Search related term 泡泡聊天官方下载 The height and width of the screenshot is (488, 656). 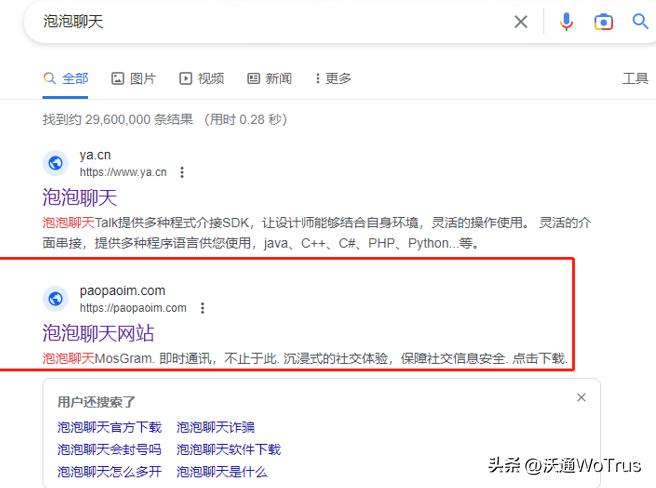110,427
